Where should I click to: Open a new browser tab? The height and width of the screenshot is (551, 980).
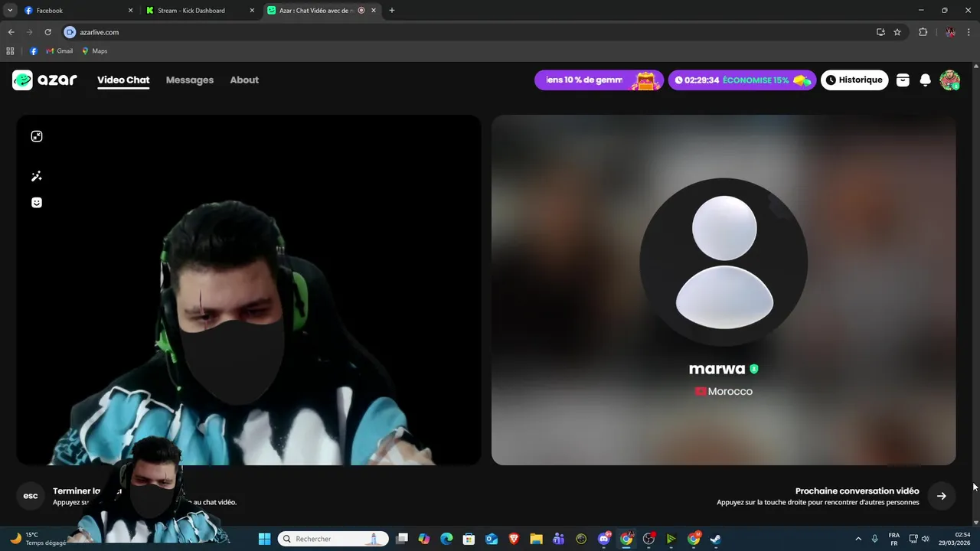click(392, 11)
